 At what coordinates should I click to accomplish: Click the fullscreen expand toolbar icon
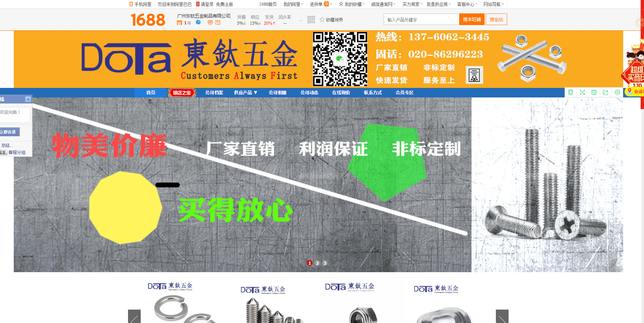(x=582, y=92)
